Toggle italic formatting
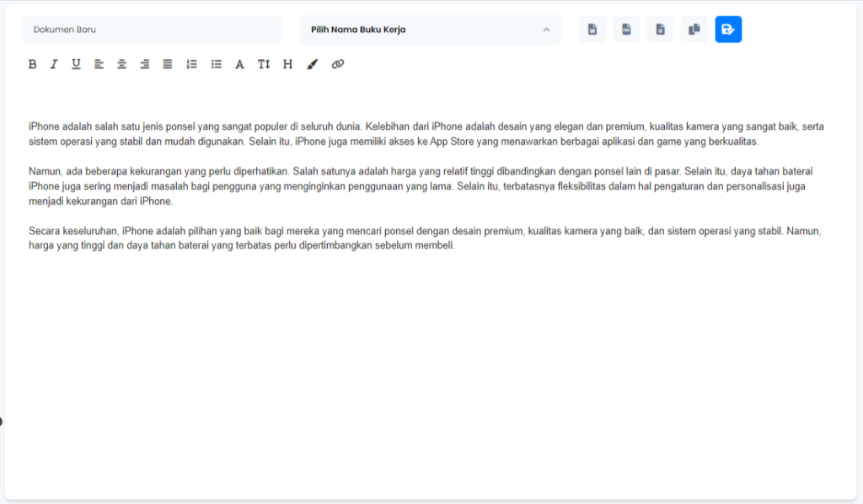863x504 pixels. pyautogui.click(x=54, y=64)
